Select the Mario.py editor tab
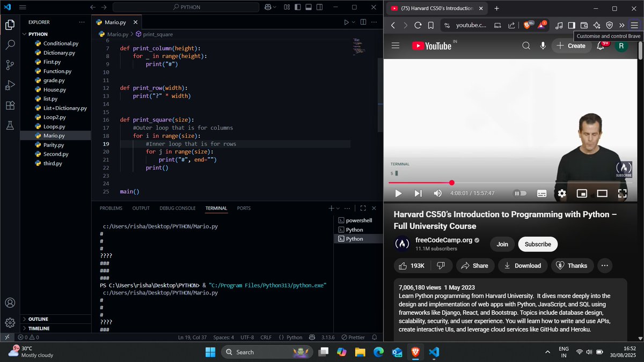 pyautogui.click(x=116, y=22)
